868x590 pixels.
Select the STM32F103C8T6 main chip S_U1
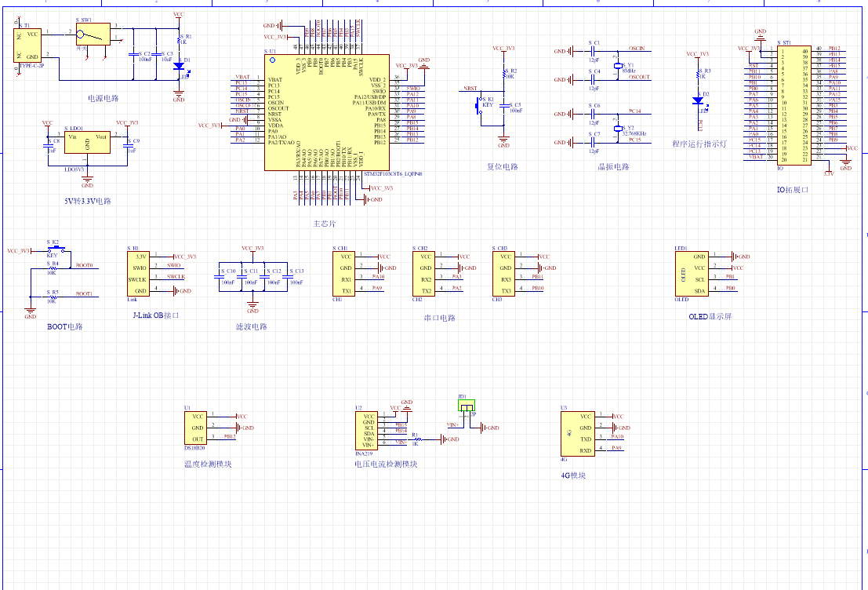[x=327, y=112]
